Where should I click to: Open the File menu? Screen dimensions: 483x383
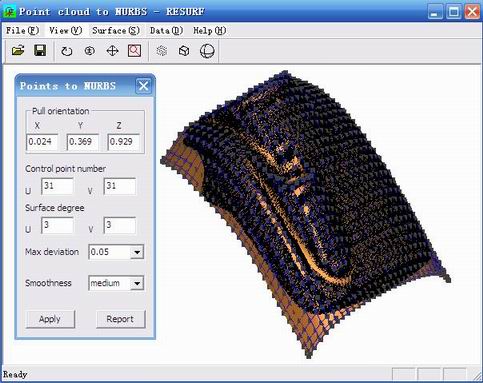(x=22, y=31)
